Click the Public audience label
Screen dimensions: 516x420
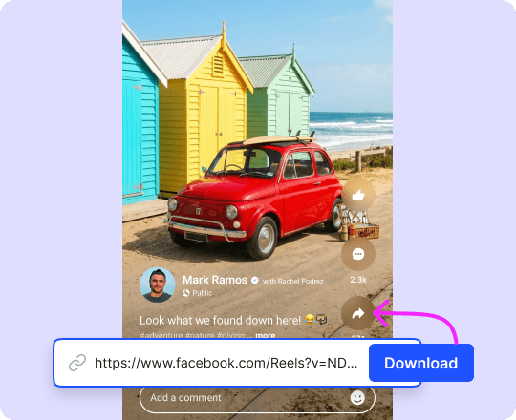coord(203,293)
